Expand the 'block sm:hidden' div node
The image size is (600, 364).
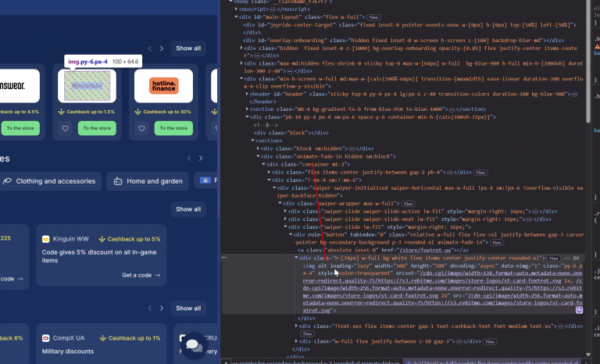coord(258,148)
